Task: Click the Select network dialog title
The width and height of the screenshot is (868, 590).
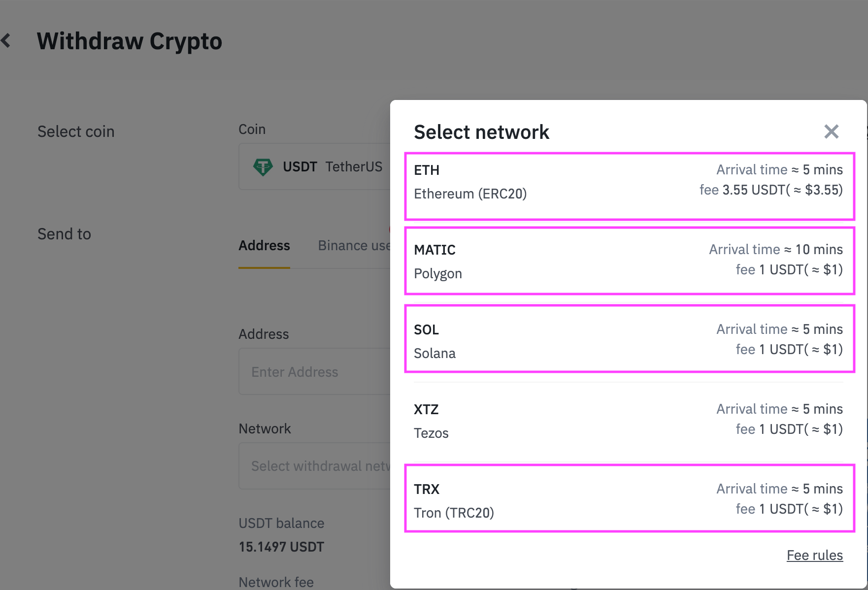Action: coord(481,132)
